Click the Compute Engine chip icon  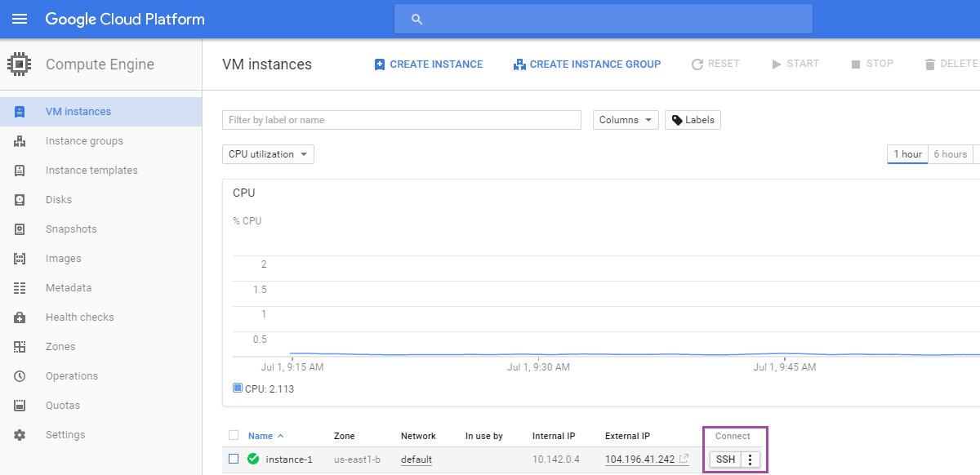(x=20, y=64)
